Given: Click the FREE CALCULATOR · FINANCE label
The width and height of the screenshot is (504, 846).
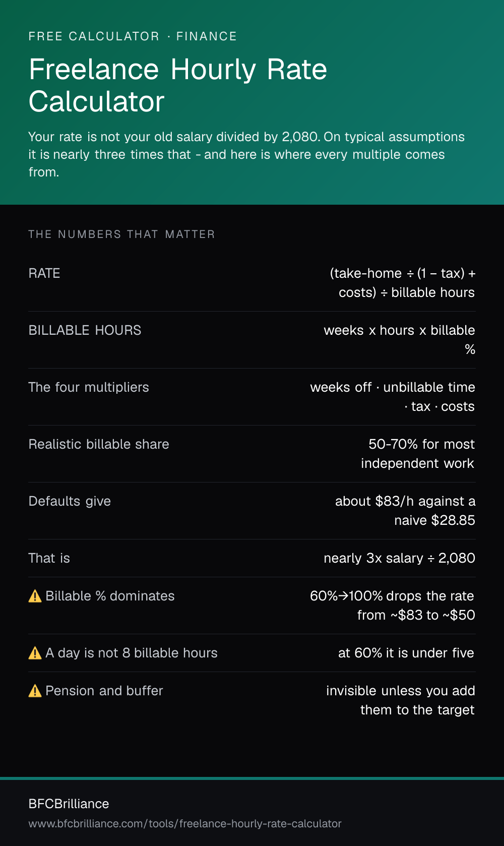Looking at the screenshot, I should tap(133, 36).
